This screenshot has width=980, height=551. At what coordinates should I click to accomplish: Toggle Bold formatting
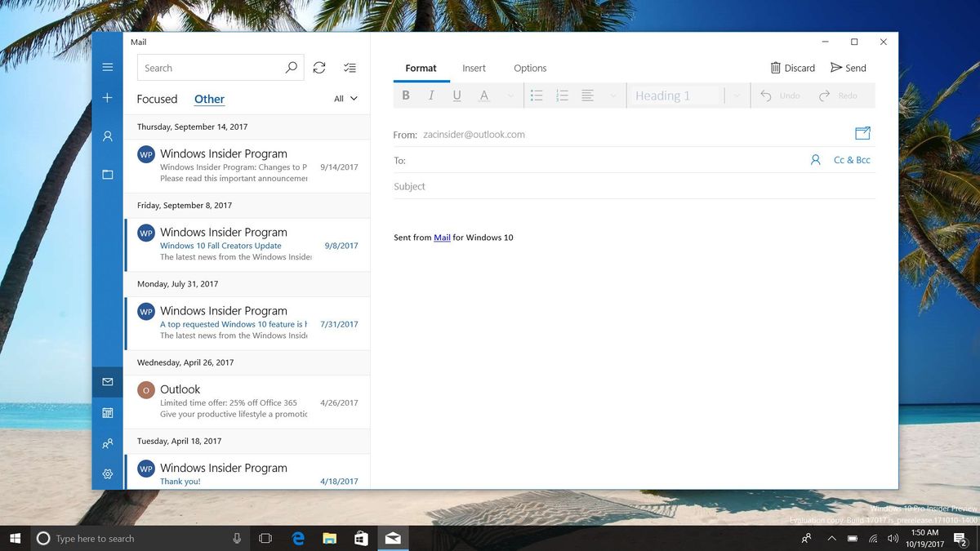(406, 96)
